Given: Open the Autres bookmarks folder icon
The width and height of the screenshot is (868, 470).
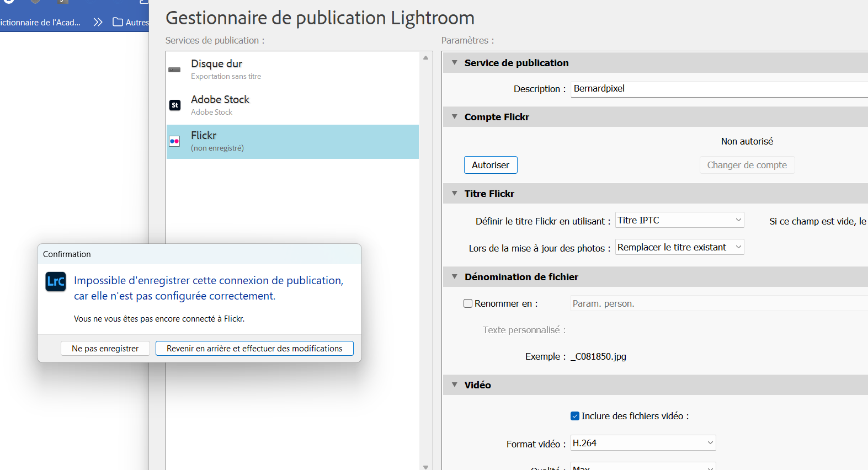Looking at the screenshot, I should click(118, 22).
